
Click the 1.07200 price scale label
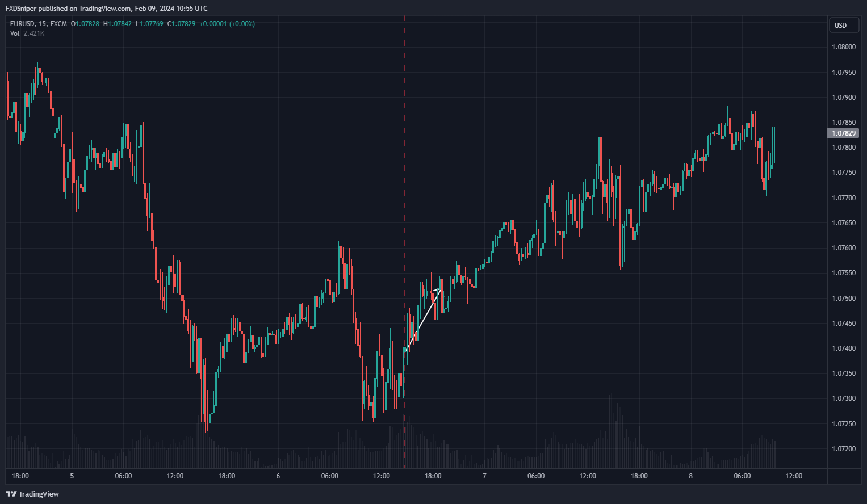point(843,449)
